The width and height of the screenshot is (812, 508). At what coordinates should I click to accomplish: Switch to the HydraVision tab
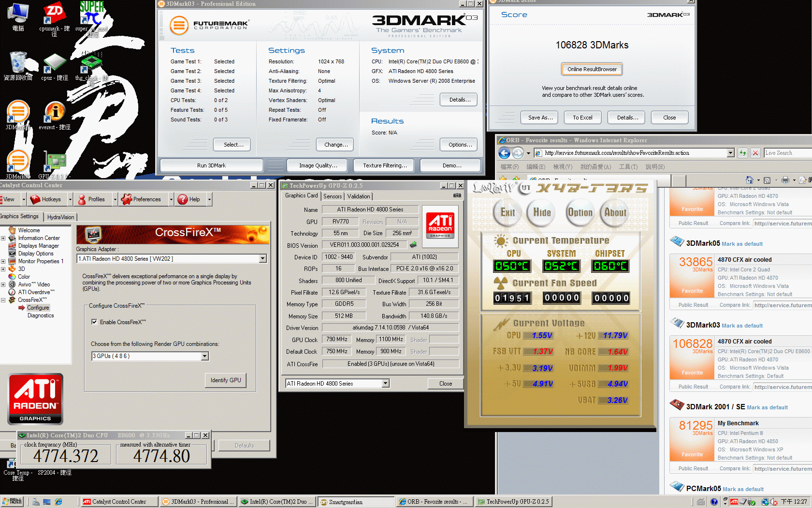60,217
